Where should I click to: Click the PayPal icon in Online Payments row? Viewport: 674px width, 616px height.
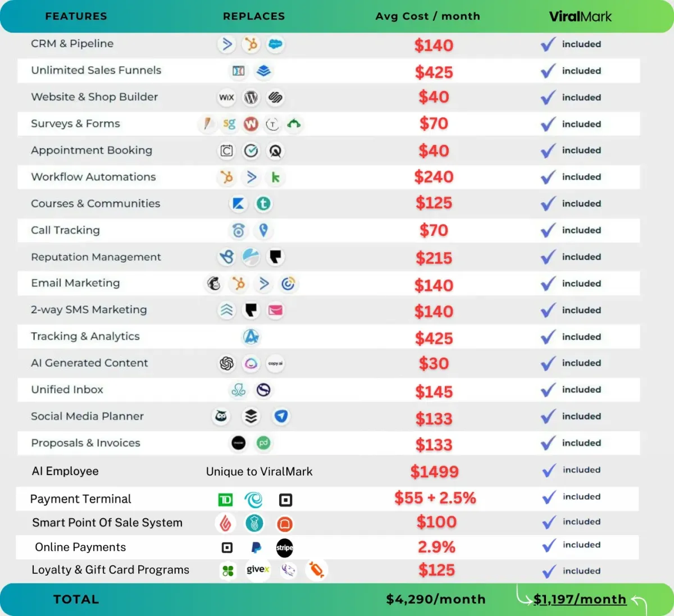[x=256, y=547]
